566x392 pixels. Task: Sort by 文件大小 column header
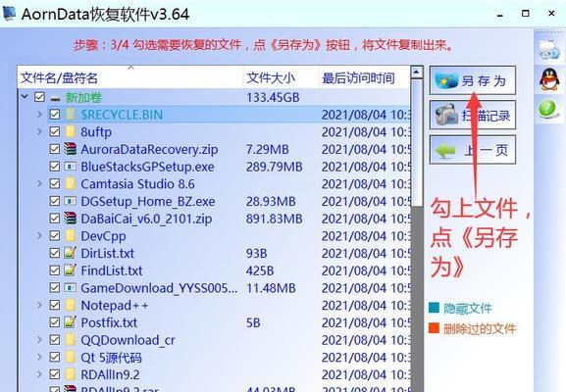(x=282, y=77)
